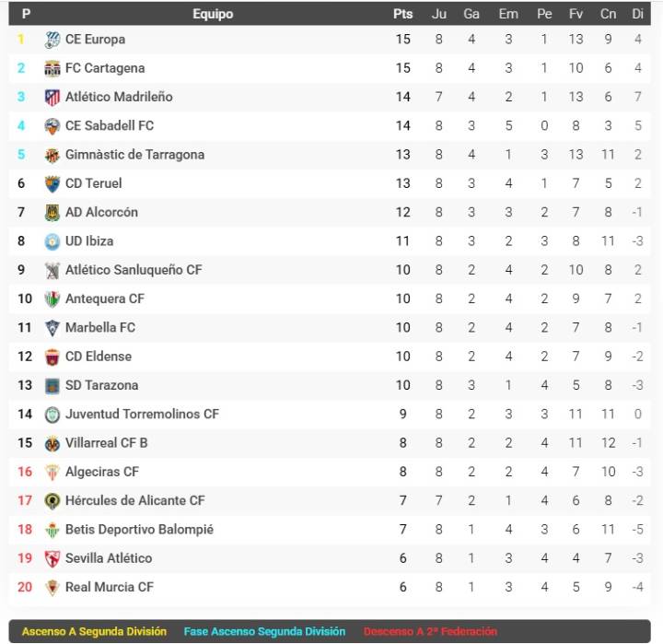Screen dimensions: 663x644
Task: Click the Fase Ascenso Segunda División legend
Action: tap(264, 632)
